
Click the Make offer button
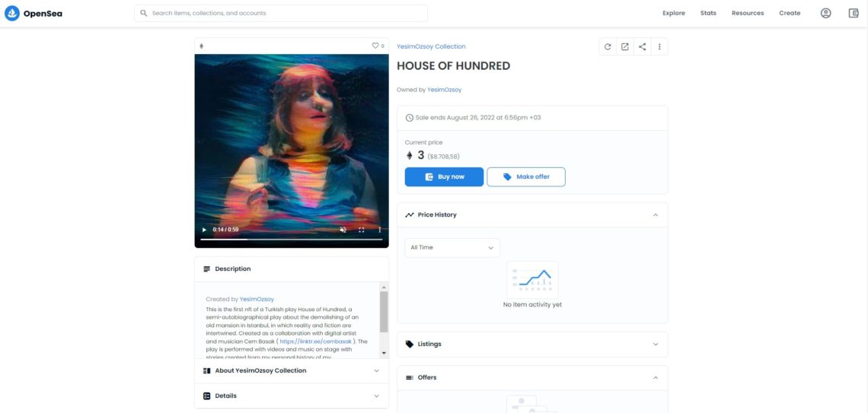[x=526, y=177]
